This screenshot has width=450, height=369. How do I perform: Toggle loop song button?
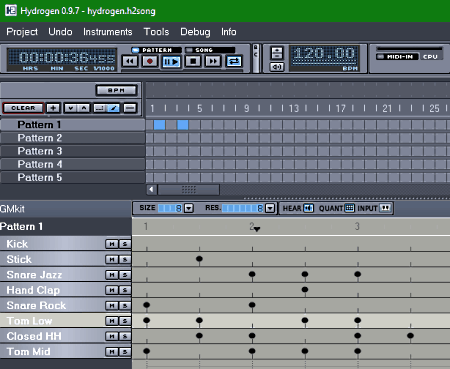coord(234,61)
